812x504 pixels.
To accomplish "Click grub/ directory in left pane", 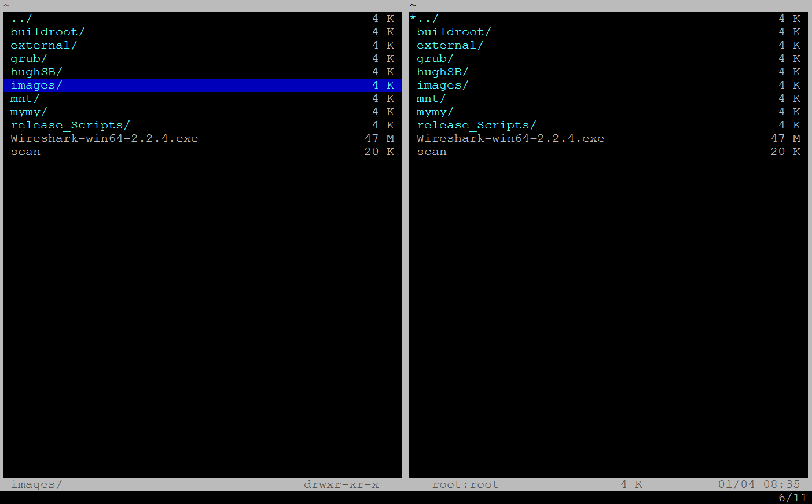I will coord(28,58).
